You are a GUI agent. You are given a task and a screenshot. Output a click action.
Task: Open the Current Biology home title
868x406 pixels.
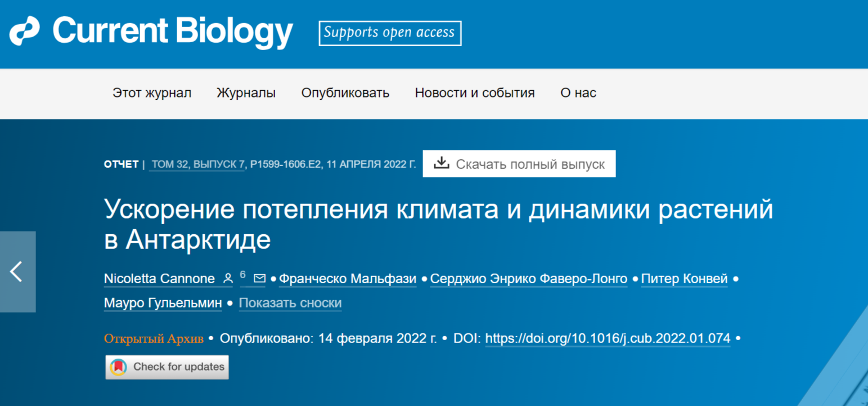coord(173,32)
